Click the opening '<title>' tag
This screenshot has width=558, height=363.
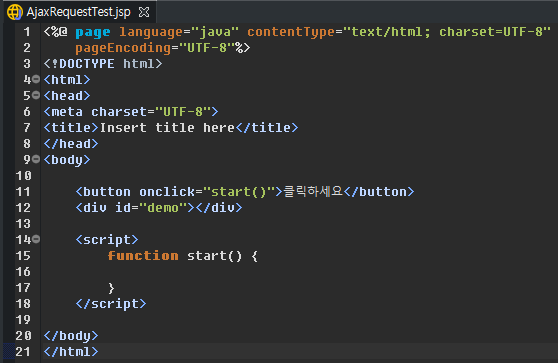click(x=71, y=128)
